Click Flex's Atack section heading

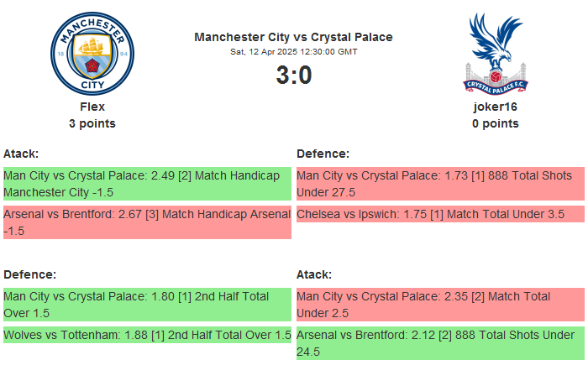click(21, 154)
